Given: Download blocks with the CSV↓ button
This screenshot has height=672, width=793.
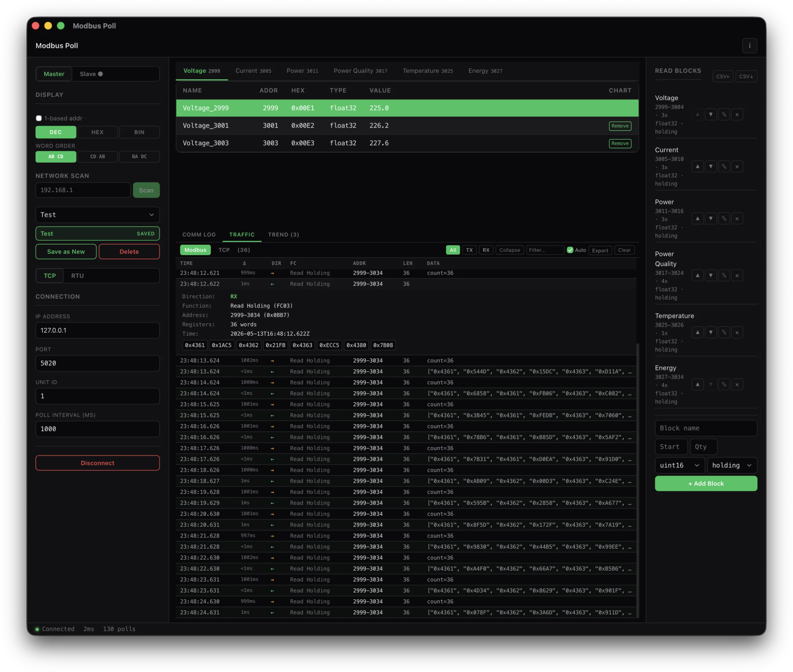Looking at the screenshot, I should click(746, 76).
